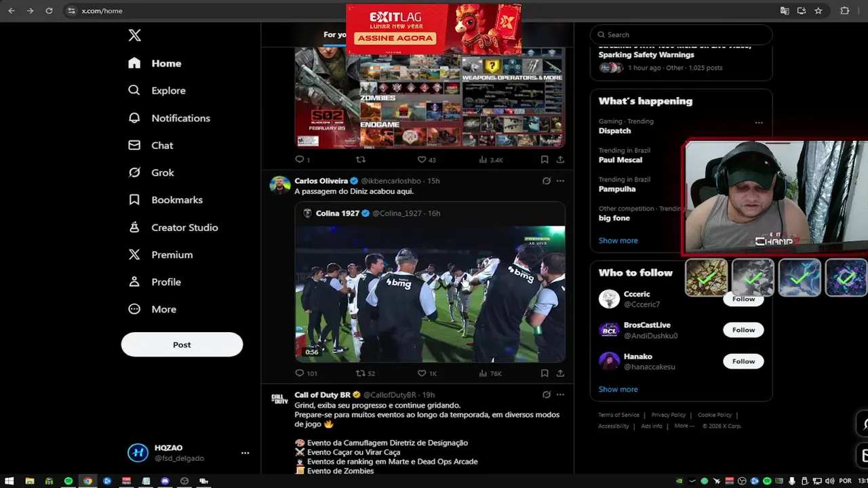
Task: Bookmark the Carlos Oliveira post
Action: (545, 373)
